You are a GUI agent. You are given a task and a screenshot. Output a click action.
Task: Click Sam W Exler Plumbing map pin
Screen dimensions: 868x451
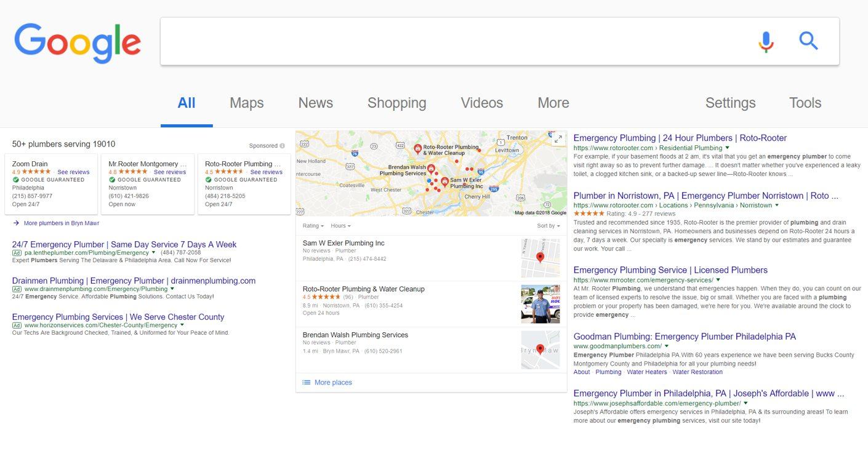[444, 182]
